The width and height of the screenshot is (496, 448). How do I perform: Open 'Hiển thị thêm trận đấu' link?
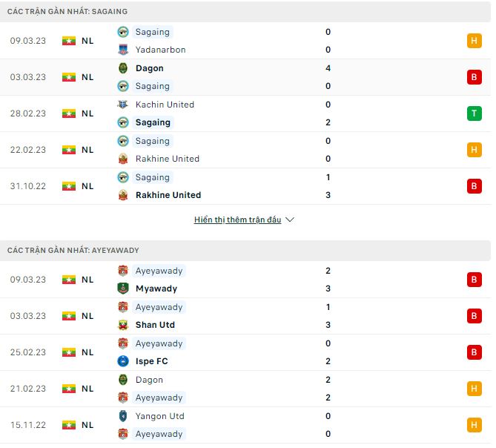tap(237, 220)
